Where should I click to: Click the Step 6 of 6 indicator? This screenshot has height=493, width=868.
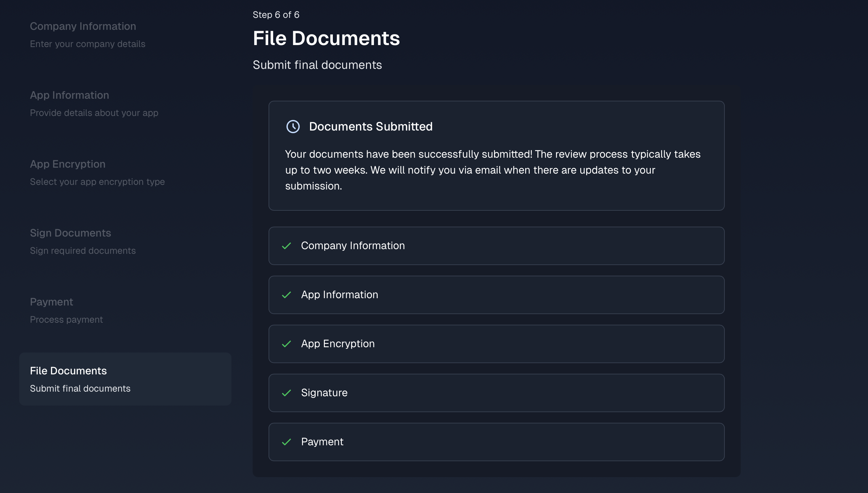tap(276, 15)
